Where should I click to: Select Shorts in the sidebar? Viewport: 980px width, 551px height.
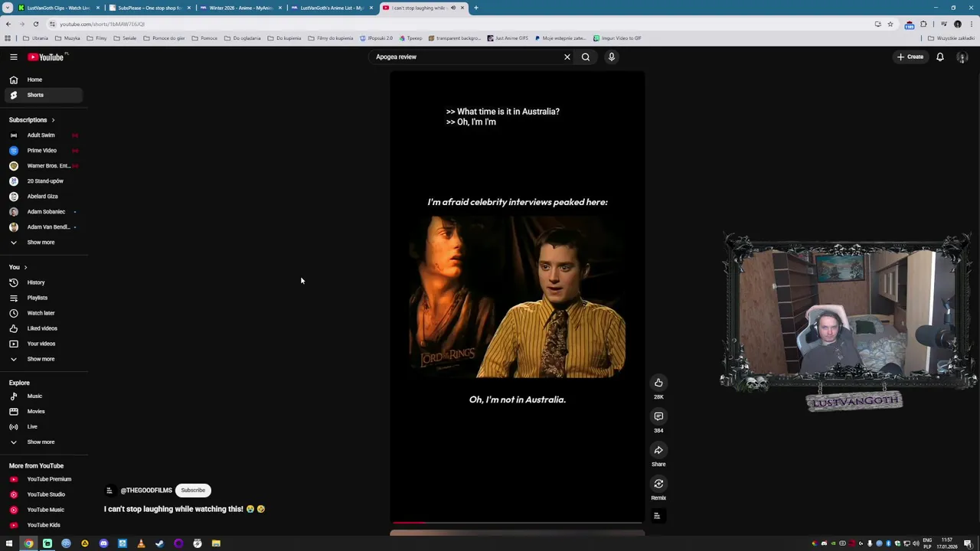[x=42, y=95]
